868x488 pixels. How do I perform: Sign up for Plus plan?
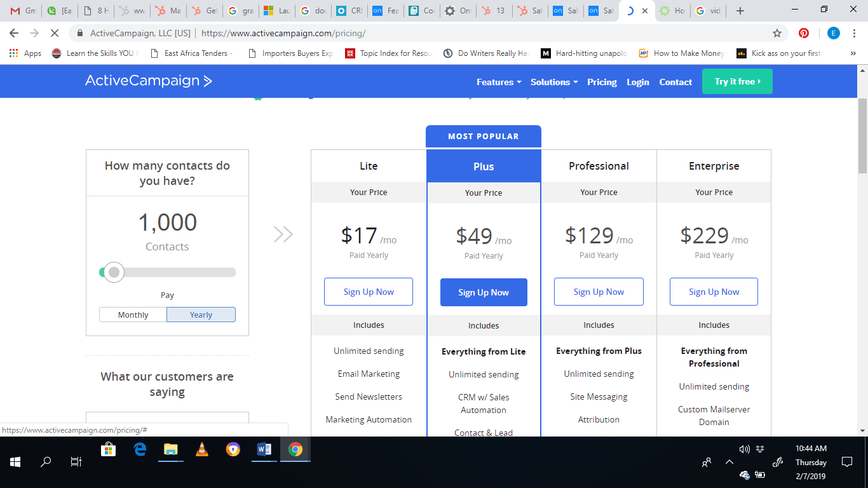coord(484,292)
